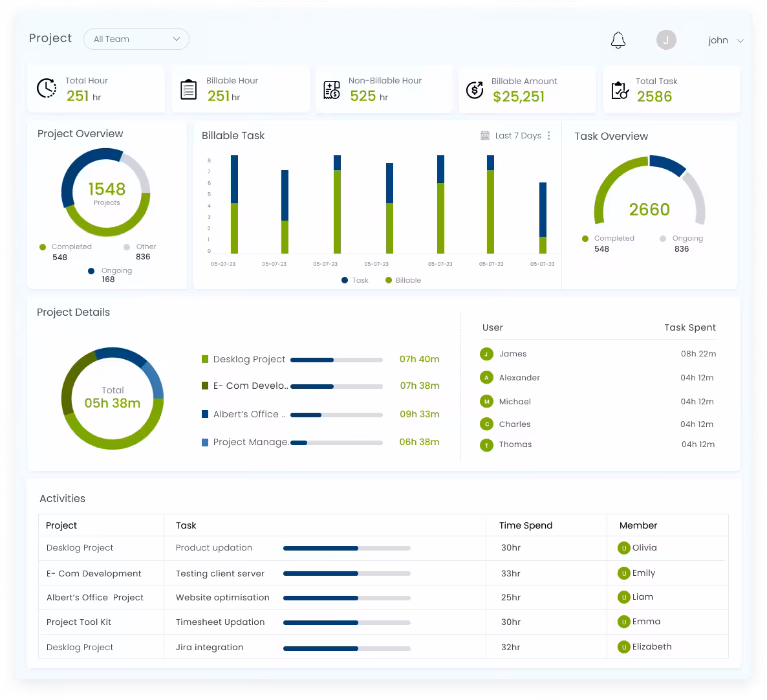
Task: Click the Non-Billable Hour calculator icon
Action: pos(332,90)
